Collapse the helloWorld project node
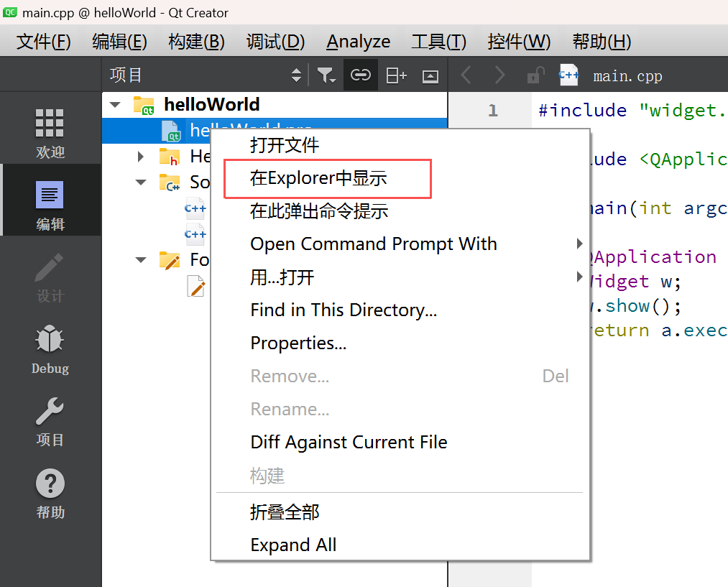This screenshot has width=728, height=587. point(115,105)
